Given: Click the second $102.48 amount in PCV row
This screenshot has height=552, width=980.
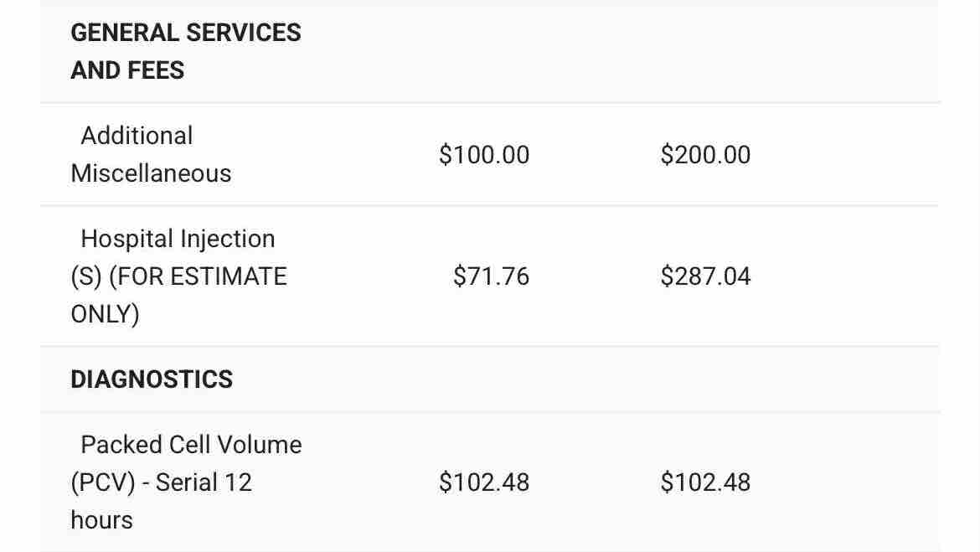Looking at the screenshot, I should click(705, 482).
